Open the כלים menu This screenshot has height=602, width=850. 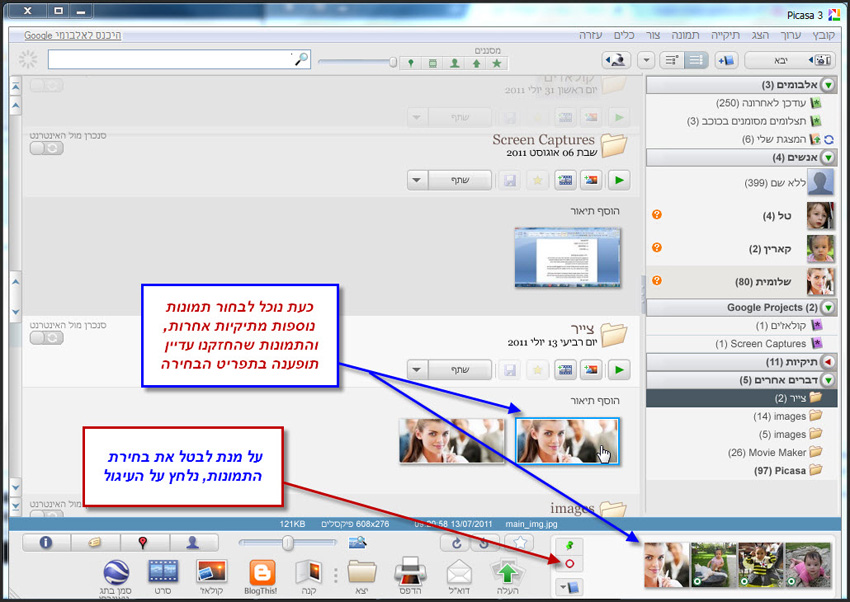coord(624,35)
